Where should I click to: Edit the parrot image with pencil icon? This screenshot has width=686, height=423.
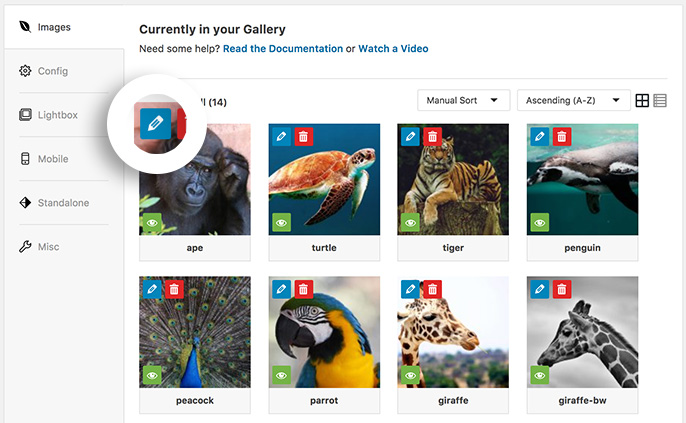tap(280, 289)
